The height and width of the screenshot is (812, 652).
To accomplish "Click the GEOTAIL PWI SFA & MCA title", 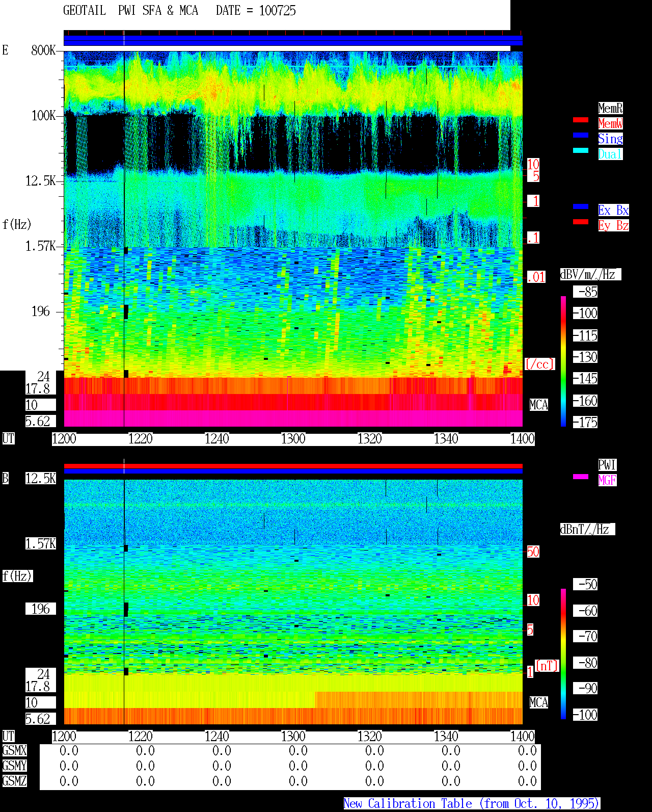I will click(130, 11).
